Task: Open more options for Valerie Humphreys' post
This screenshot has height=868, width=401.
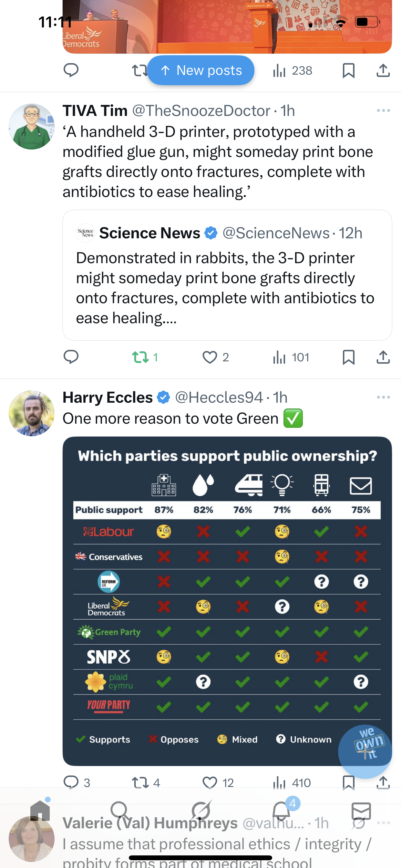Action: 383,823
